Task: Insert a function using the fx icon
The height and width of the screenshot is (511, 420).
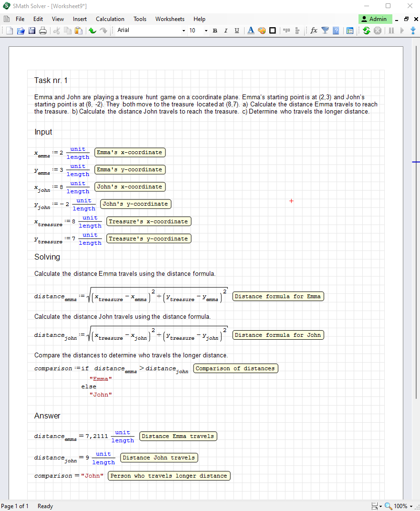Action: [313, 31]
